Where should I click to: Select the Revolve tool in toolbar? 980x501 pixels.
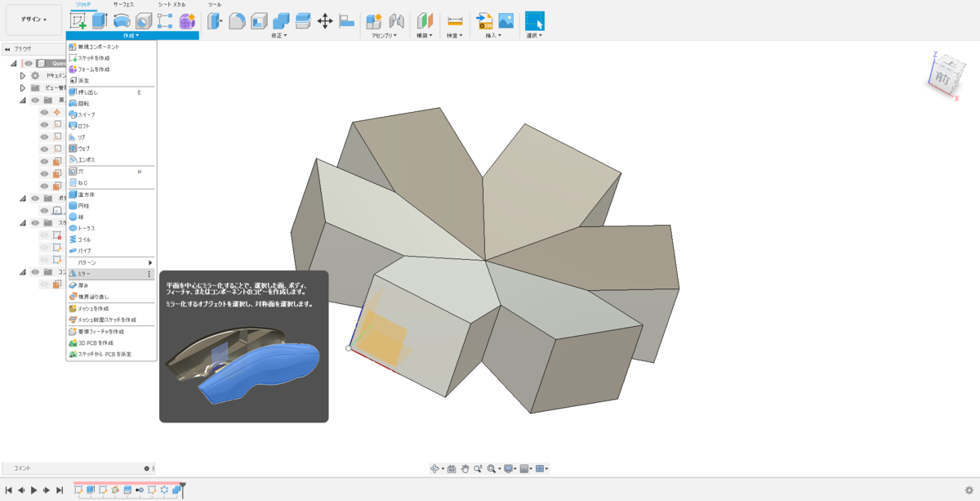click(122, 21)
